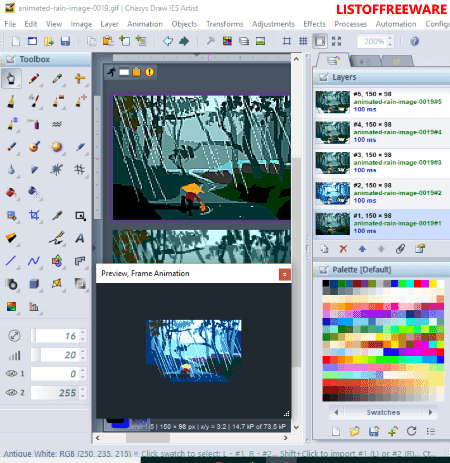The image size is (450, 463).
Task: Adjust brush size 16 stepper
Action: 83,336
